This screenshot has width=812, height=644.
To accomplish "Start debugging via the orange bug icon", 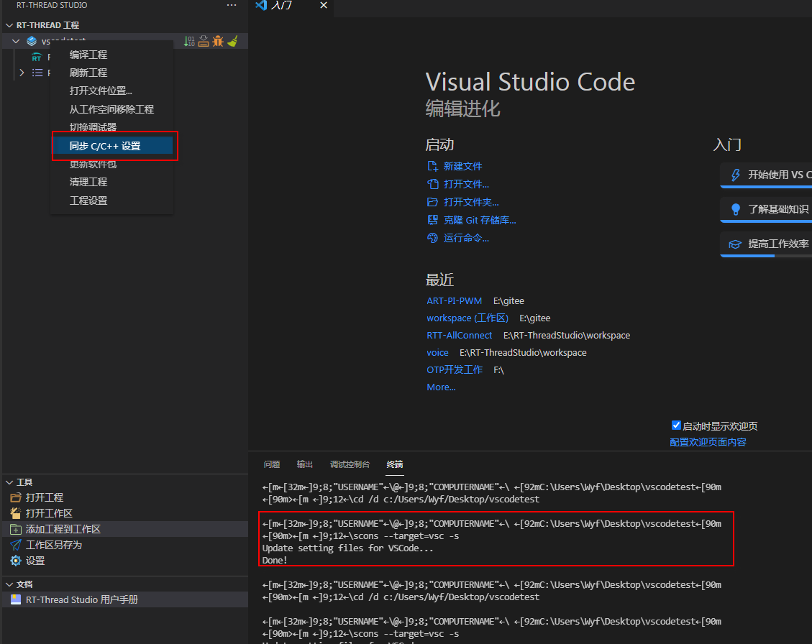I will (x=217, y=41).
